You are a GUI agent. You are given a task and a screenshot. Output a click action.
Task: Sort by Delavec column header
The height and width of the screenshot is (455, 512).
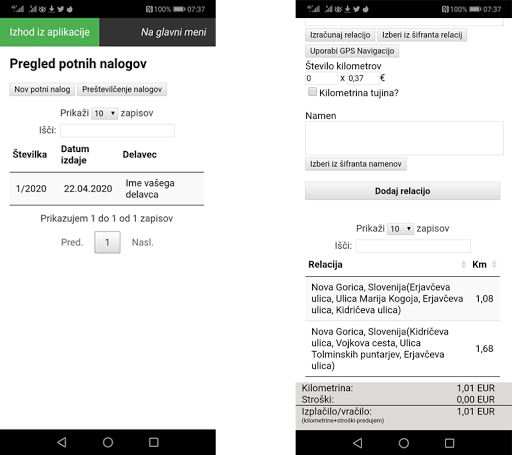click(x=140, y=154)
